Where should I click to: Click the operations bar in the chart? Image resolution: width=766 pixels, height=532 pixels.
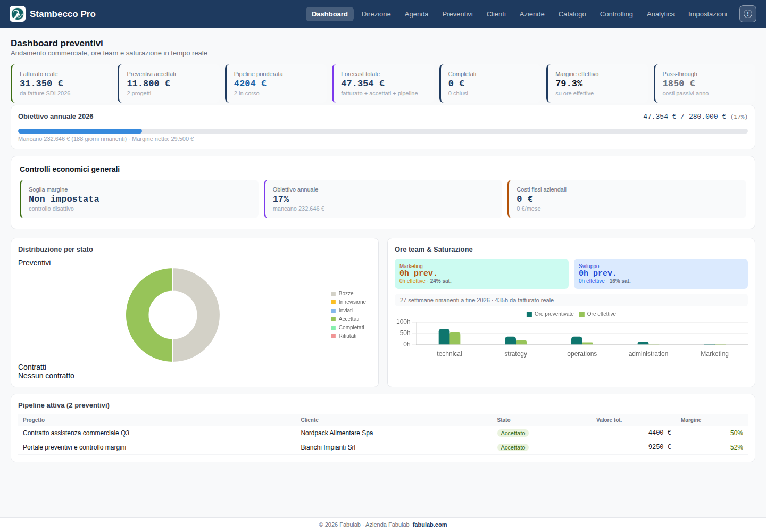point(577,340)
